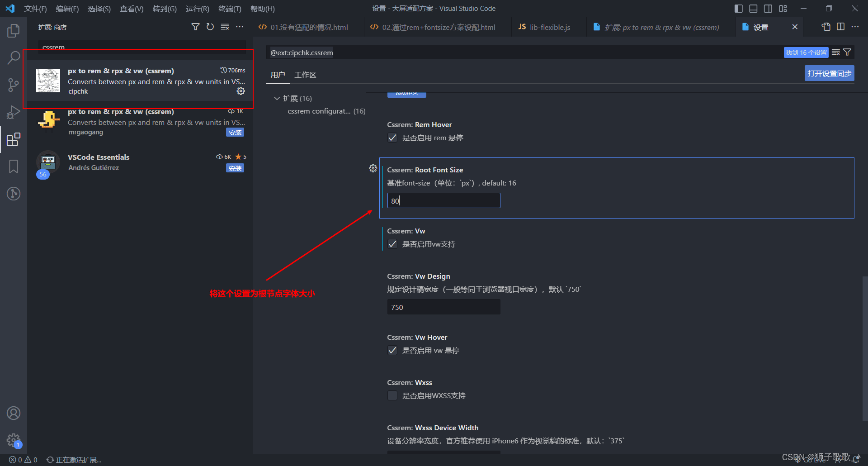This screenshot has width=868, height=466.
Task: Switch to 02.通过rem+fontsize方案设配.html tab
Action: (x=438, y=27)
